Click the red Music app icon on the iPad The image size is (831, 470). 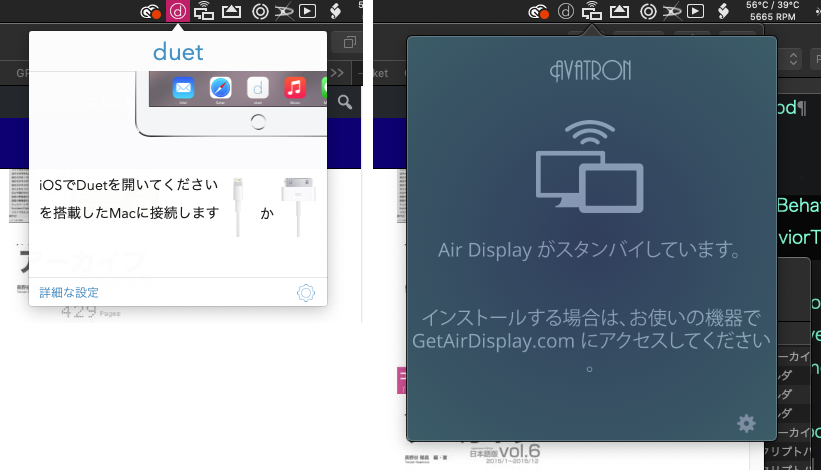tap(295, 88)
